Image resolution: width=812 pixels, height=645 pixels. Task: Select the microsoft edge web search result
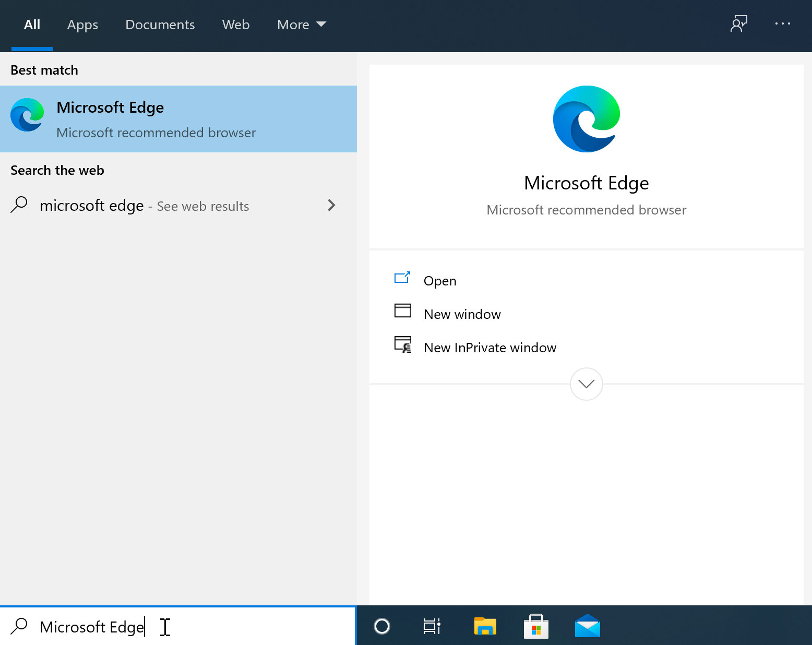click(x=144, y=205)
